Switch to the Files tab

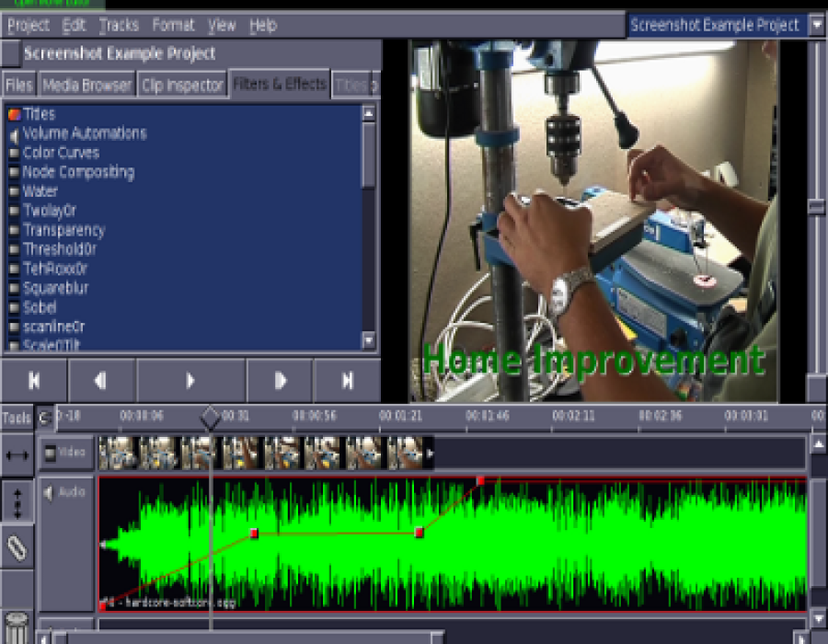19,85
